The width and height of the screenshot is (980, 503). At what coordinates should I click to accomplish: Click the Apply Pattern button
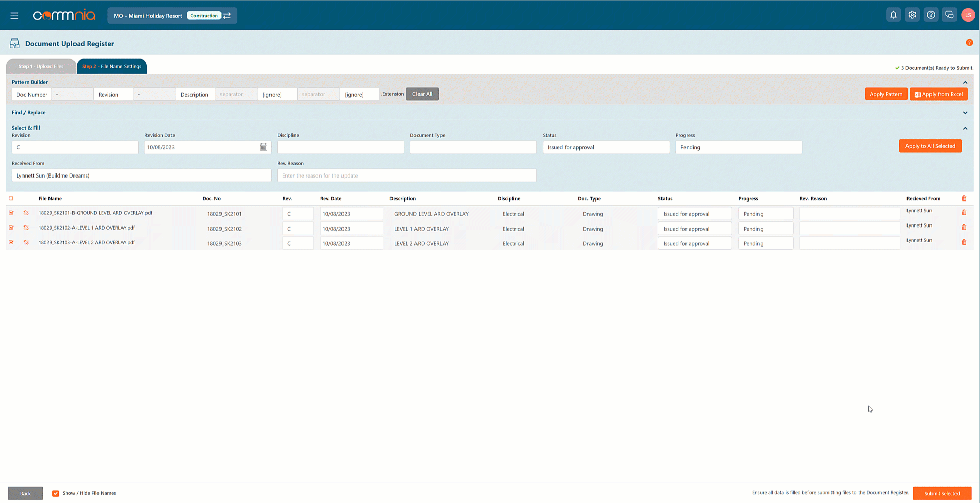tap(886, 94)
